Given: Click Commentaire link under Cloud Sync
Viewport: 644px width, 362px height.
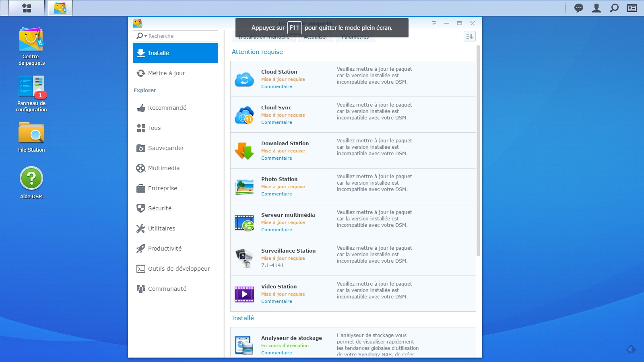Looking at the screenshot, I should (x=277, y=122).
